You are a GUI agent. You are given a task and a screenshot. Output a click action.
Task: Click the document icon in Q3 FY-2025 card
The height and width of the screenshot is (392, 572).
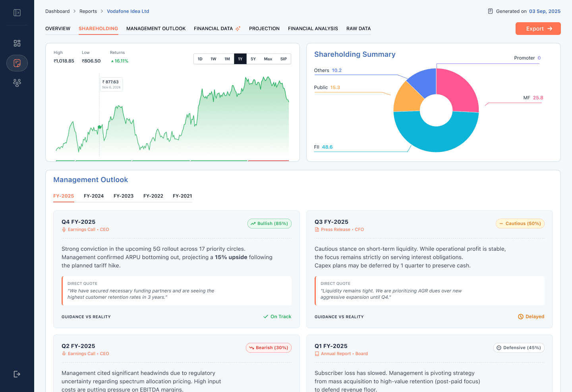pyautogui.click(x=317, y=230)
